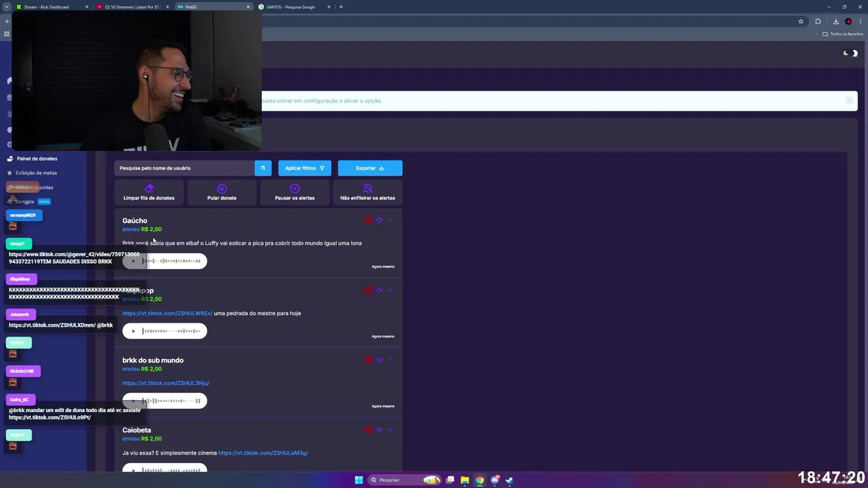868x488 pixels.
Task: Play the Gaúcho donation audio
Action: click(134, 261)
